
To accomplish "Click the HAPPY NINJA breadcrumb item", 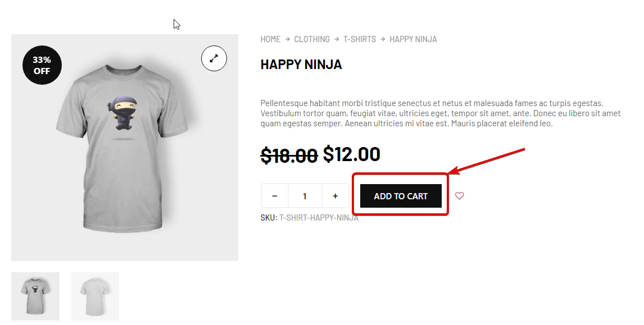I will pyautogui.click(x=413, y=39).
